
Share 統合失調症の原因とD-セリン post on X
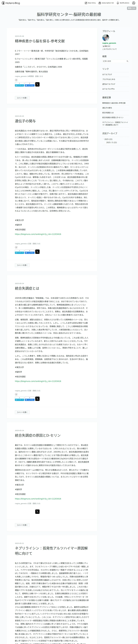pyautogui.click(x=37, y=512)
